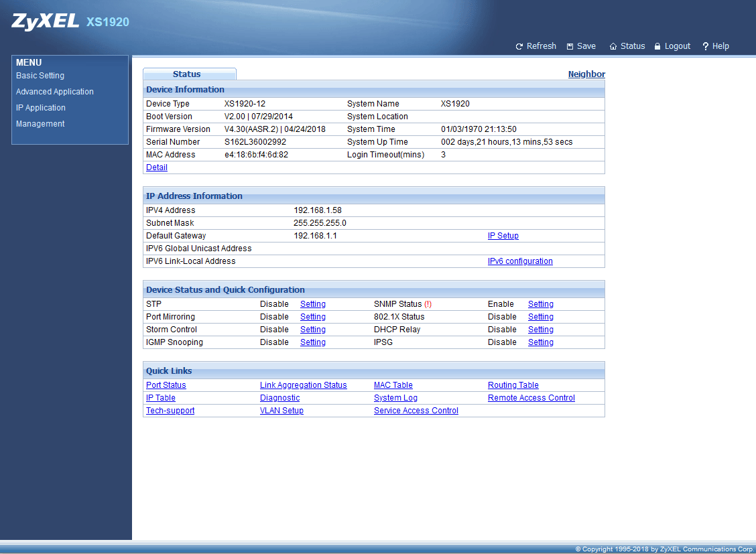Click the Refresh circular arrow icon
Screen dimensions: 756x554
tap(519, 46)
